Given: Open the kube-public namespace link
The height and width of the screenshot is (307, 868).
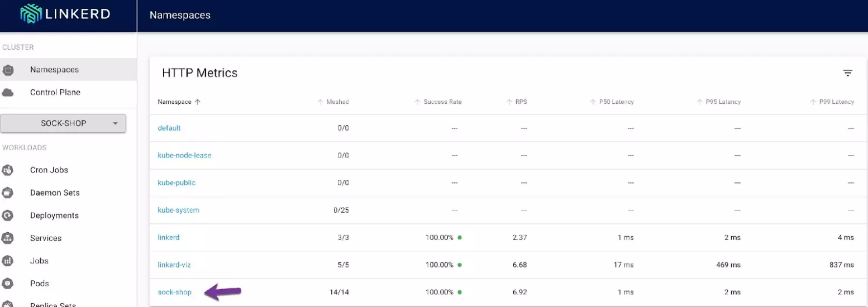Looking at the screenshot, I should pos(177,183).
